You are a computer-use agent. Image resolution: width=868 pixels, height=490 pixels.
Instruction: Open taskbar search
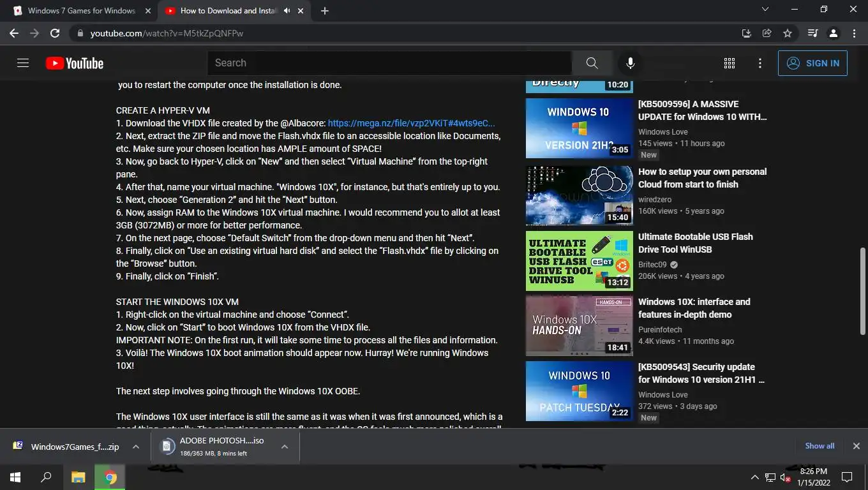point(47,477)
